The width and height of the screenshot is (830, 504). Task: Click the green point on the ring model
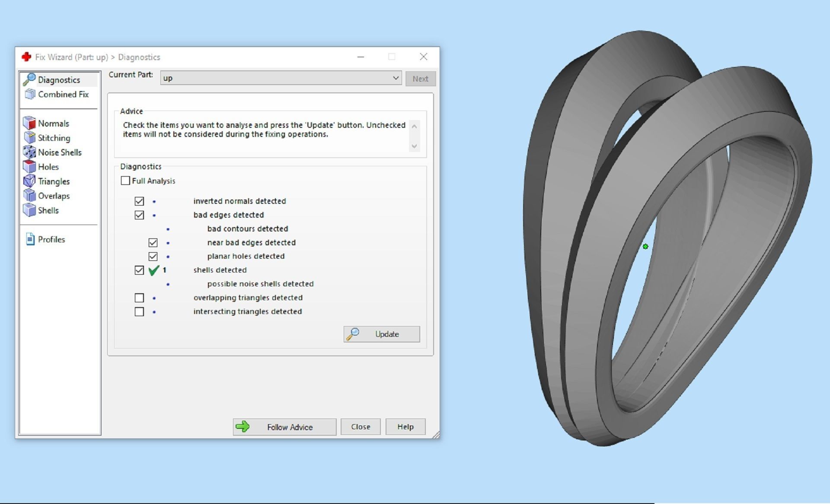click(645, 247)
